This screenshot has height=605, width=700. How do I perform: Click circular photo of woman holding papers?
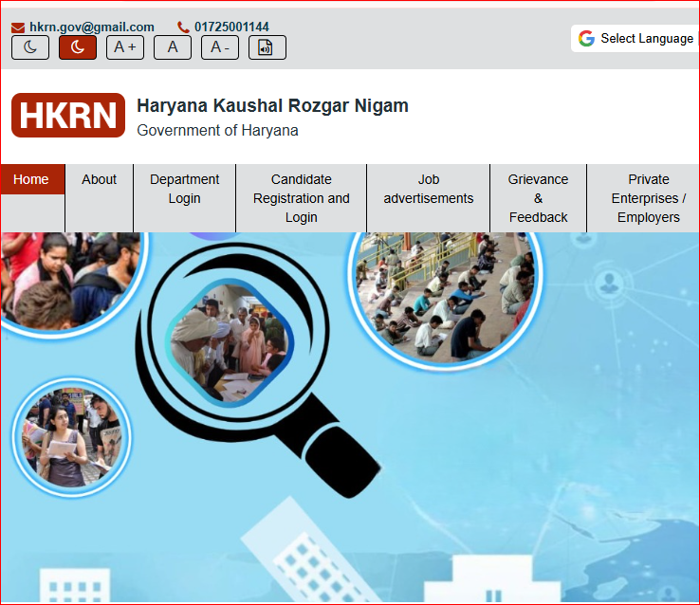[x=71, y=437]
